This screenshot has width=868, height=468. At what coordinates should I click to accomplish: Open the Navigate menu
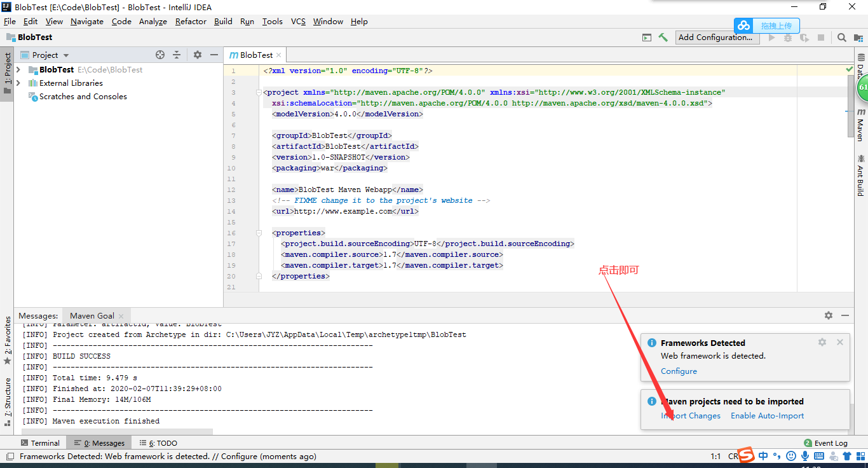(87, 21)
